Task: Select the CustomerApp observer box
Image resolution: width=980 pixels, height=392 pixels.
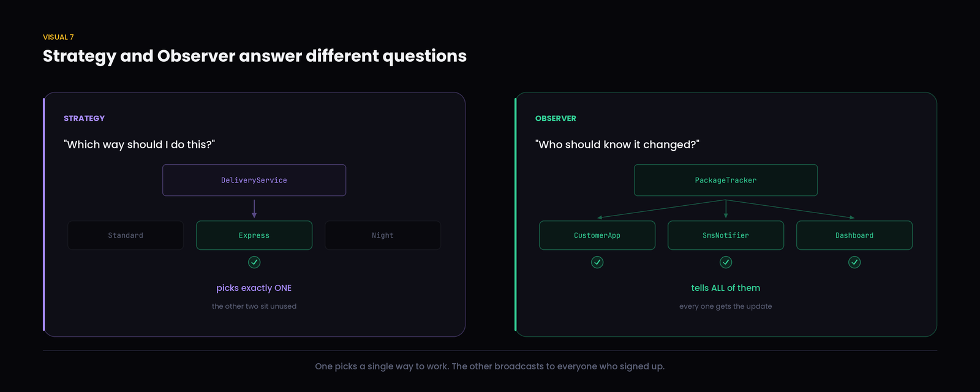Action: (597, 235)
